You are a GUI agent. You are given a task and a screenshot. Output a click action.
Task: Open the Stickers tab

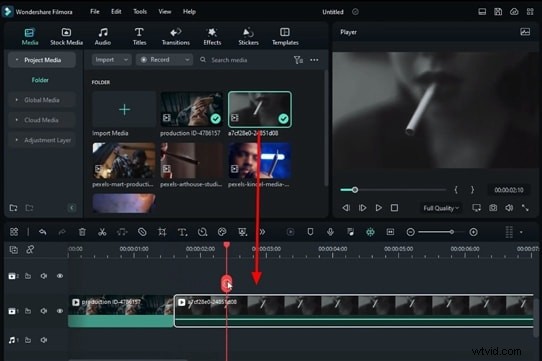click(248, 37)
